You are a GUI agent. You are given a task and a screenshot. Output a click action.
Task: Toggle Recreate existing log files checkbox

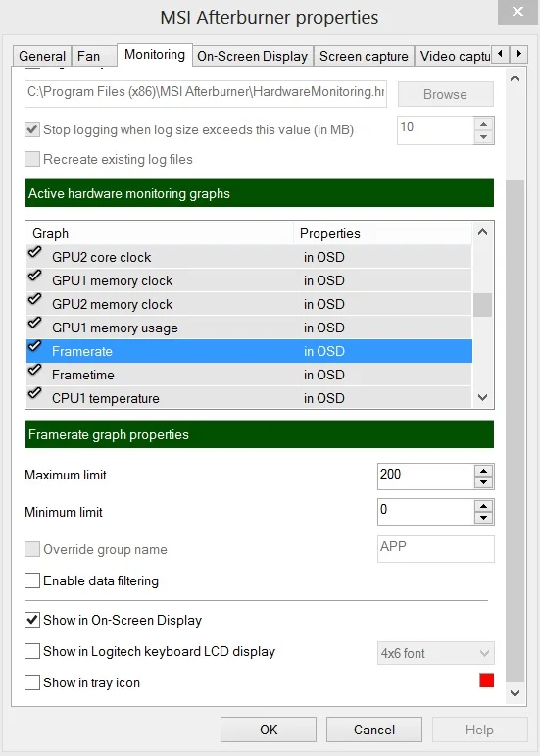tap(32, 159)
